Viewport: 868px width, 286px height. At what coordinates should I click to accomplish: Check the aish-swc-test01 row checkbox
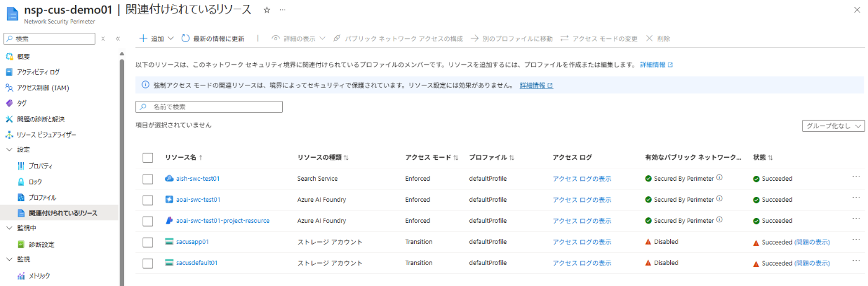tap(148, 179)
